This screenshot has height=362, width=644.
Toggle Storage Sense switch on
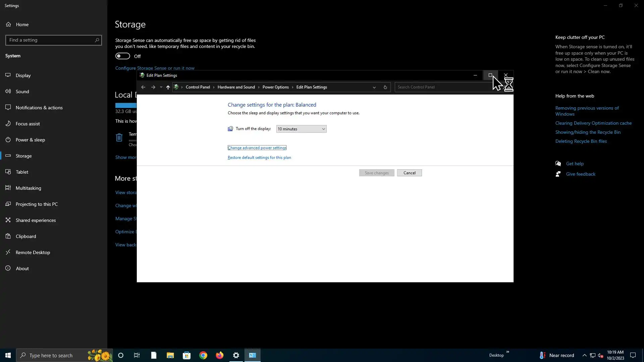coord(123,56)
